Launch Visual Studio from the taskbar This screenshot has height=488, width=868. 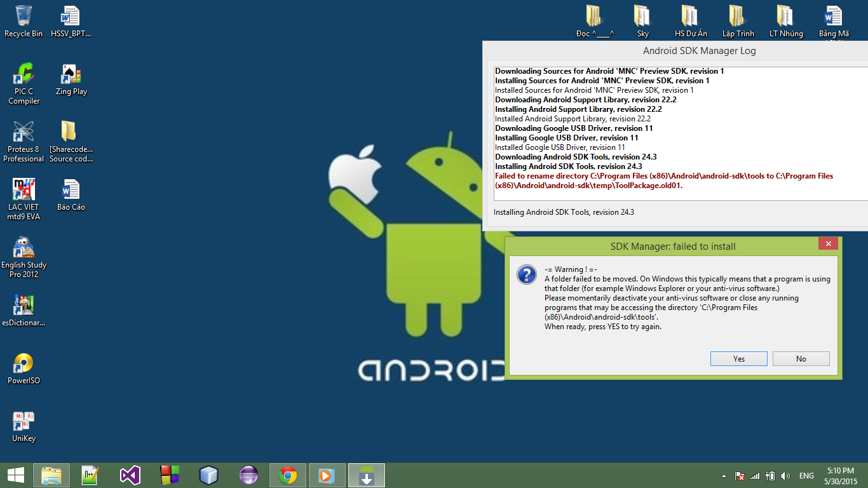[130, 475]
